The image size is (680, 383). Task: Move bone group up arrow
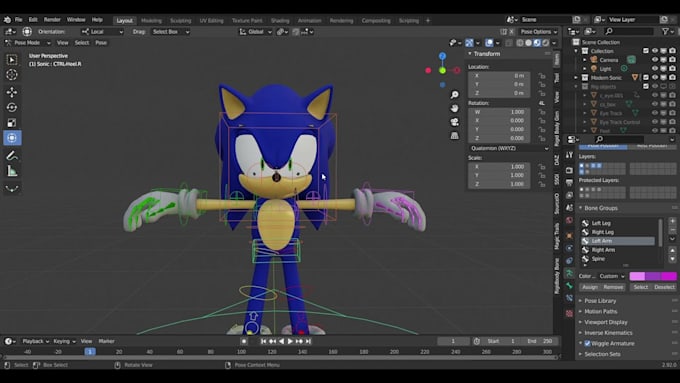click(673, 250)
